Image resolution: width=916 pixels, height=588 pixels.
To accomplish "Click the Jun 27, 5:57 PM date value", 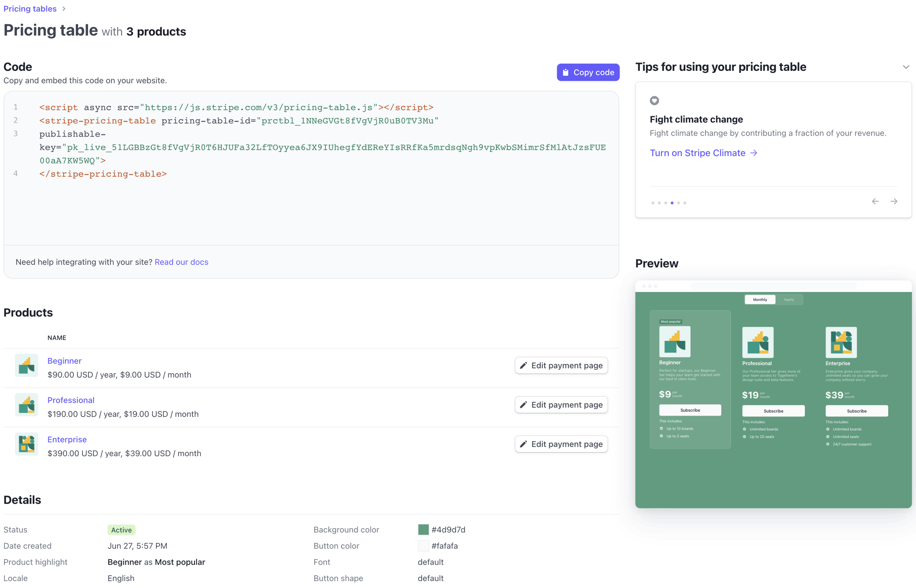I will click(x=137, y=546).
